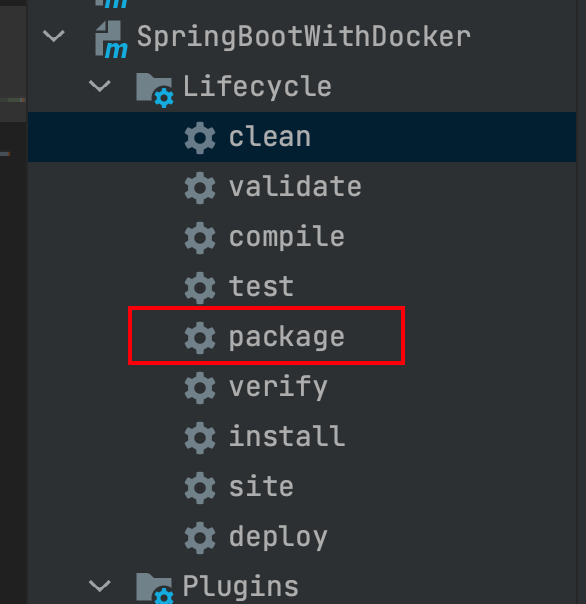This screenshot has height=604, width=586.
Task: Click the test phase gear icon
Action: coord(200,288)
